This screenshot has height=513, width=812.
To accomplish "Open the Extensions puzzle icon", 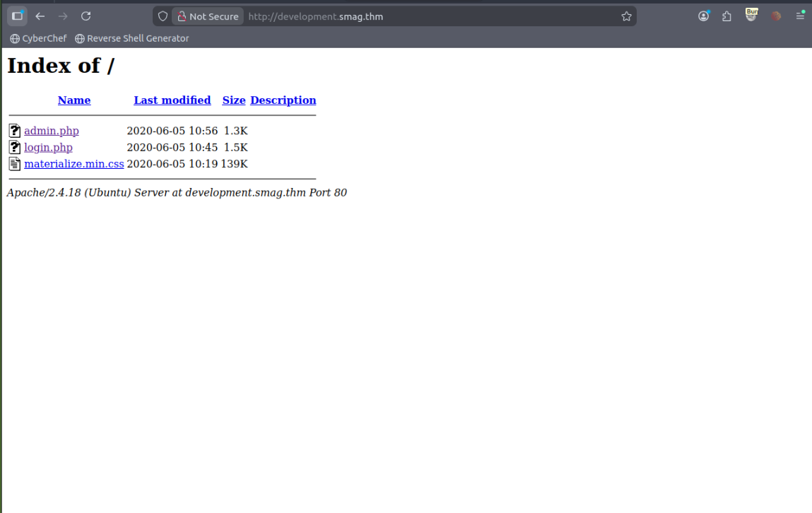I will click(x=726, y=16).
